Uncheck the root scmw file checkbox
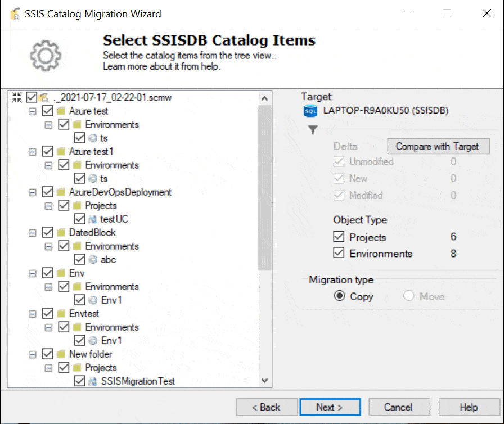 (x=31, y=97)
